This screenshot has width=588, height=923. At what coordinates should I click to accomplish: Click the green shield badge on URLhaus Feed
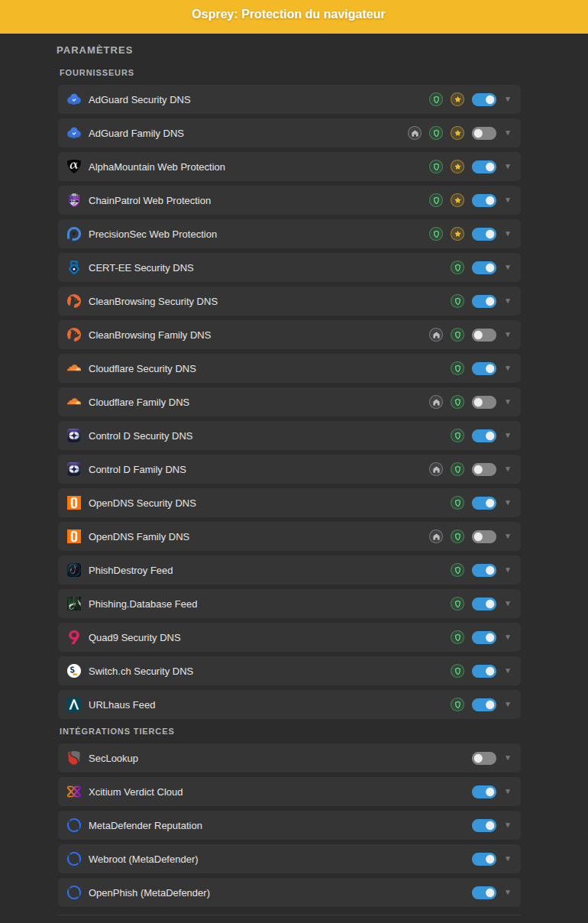457,704
